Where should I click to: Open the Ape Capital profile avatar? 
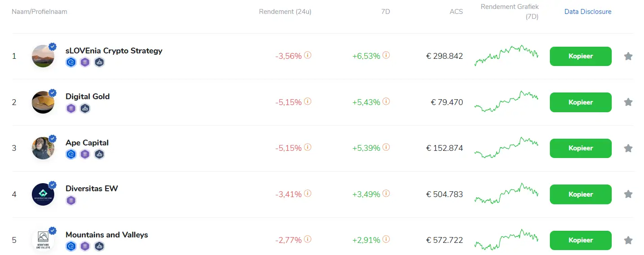43,148
